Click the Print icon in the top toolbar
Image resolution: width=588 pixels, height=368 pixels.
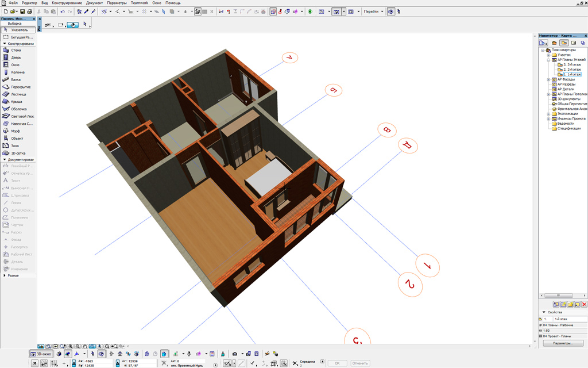pos(29,11)
